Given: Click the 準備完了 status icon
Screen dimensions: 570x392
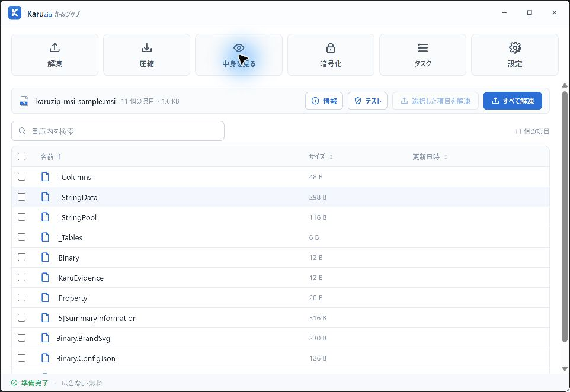Looking at the screenshot, I should (14, 383).
